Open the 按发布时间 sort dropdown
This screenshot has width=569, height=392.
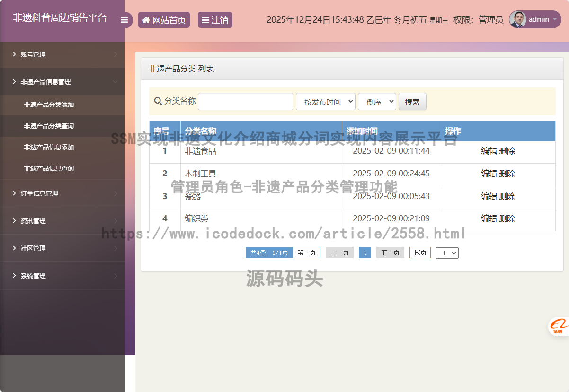tap(326, 101)
